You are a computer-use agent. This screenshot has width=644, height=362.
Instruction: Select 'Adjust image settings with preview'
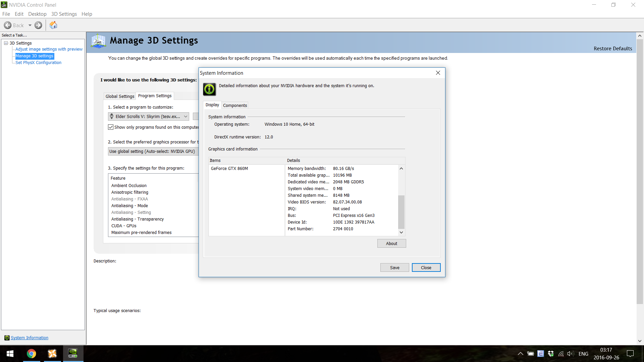(49, 49)
